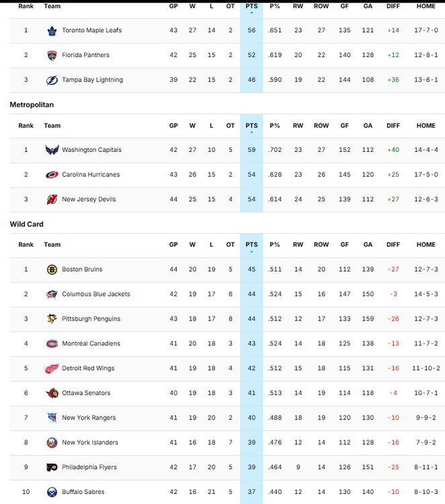Screen dimensions: 445x504
Task: Click the New Jersey Devils logo
Action: (52, 200)
